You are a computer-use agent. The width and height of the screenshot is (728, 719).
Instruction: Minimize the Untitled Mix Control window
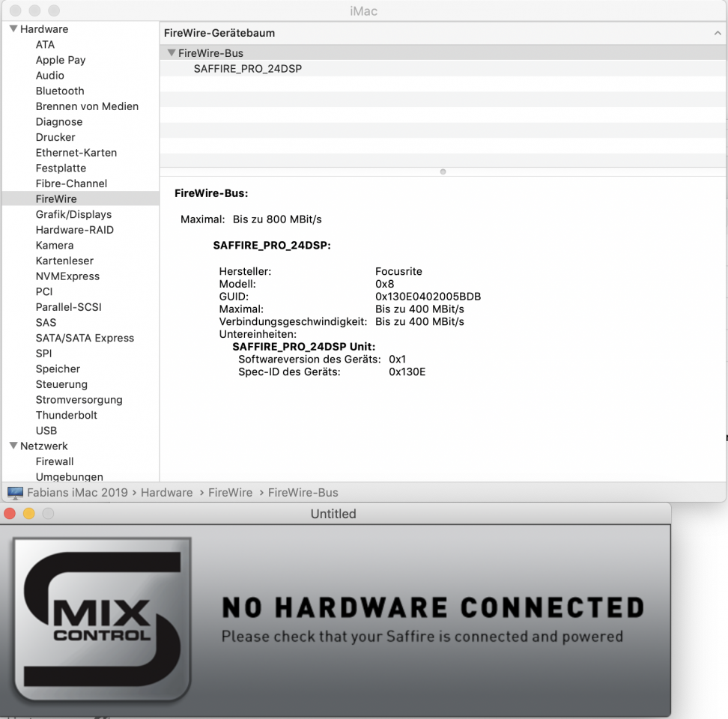28,513
